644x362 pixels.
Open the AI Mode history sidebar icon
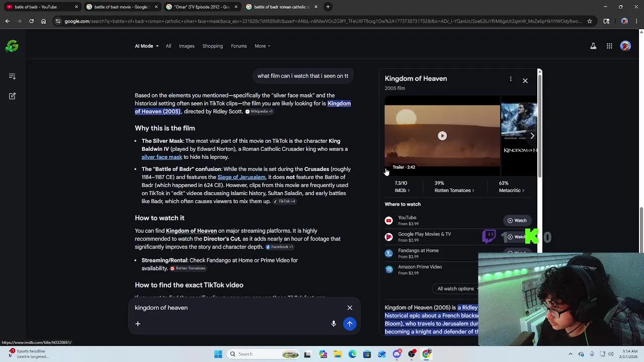click(x=12, y=76)
